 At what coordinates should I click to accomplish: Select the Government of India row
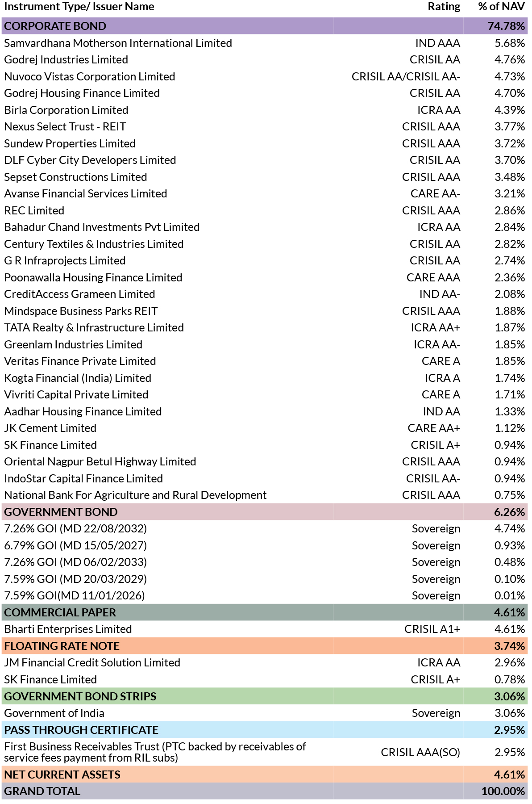click(54, 713)
